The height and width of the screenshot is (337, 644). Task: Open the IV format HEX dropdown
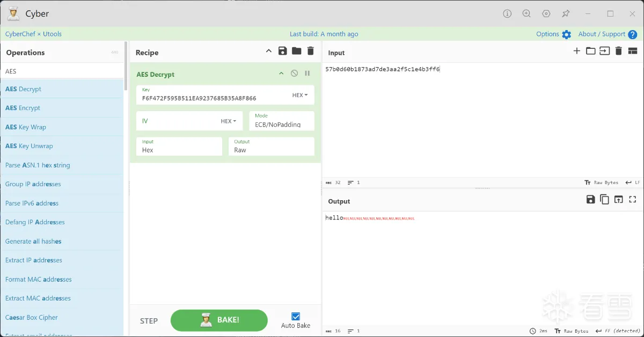click(229, 121)
